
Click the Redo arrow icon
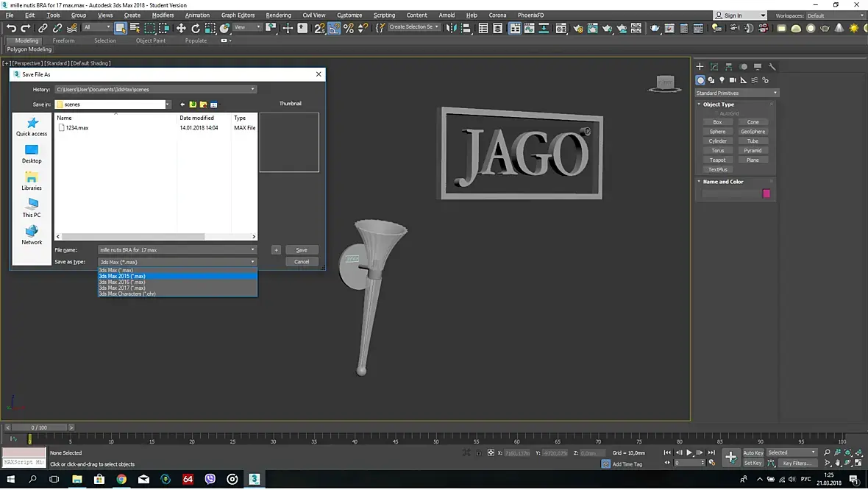[26, 28]
